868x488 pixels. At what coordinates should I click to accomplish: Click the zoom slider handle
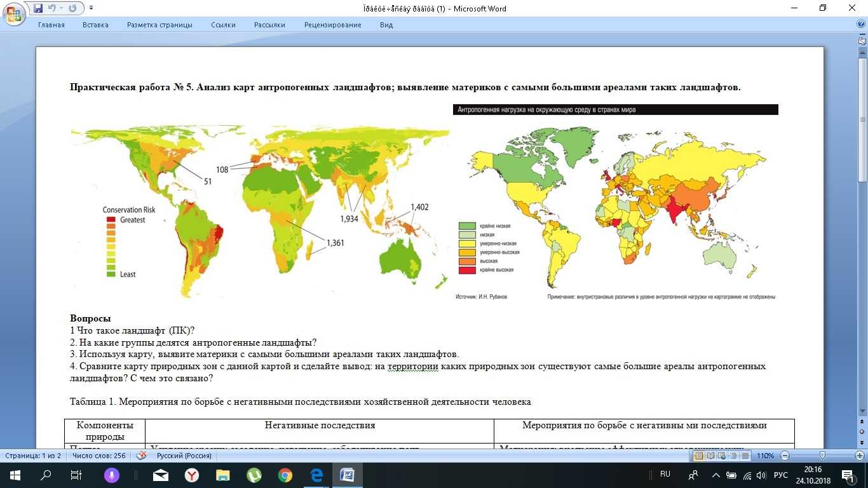pyautogui.click(x=824, y=456)
